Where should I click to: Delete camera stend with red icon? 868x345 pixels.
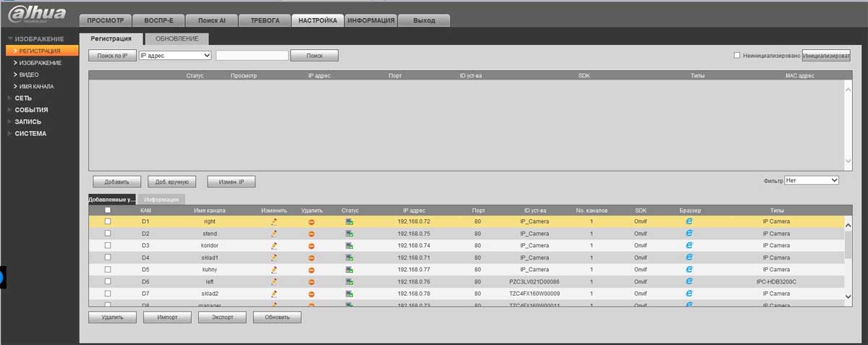coord(312,234)
